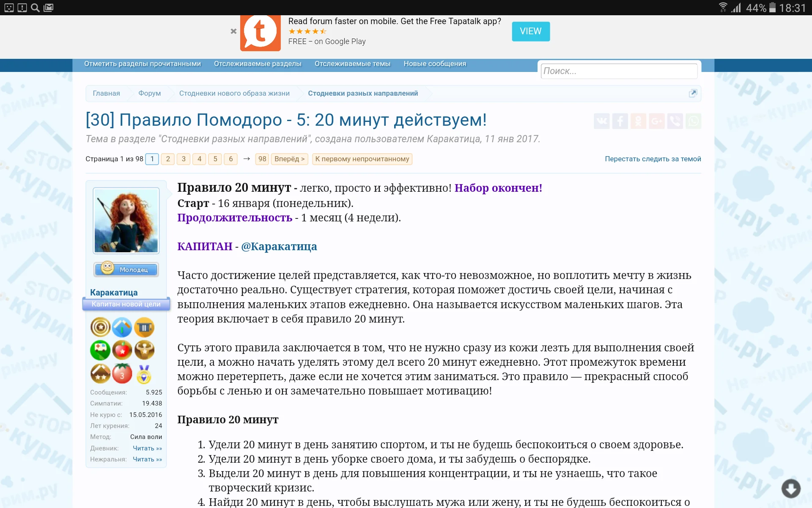
Task: Open the tomato badge with number 3
Action: click(x=122, y=374)
